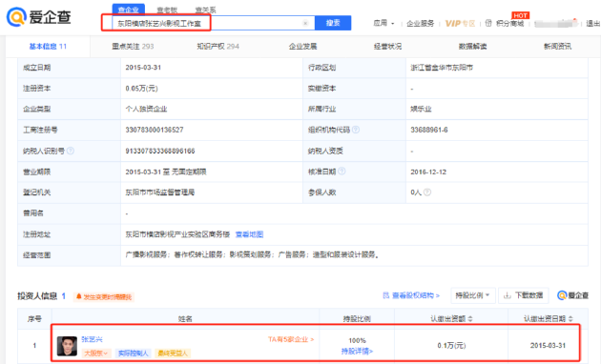Switch to the 知识产权 tab

pos(218,47)
